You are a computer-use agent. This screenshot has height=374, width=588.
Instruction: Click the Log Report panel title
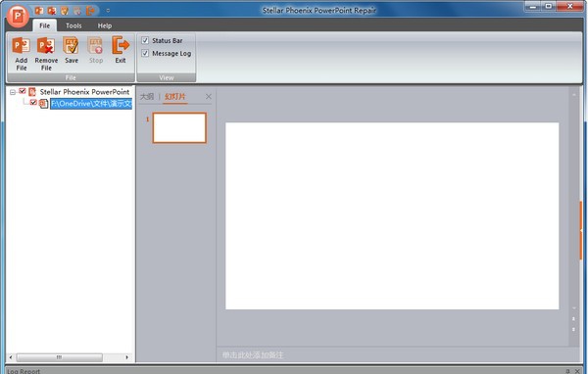click(24, 371)
